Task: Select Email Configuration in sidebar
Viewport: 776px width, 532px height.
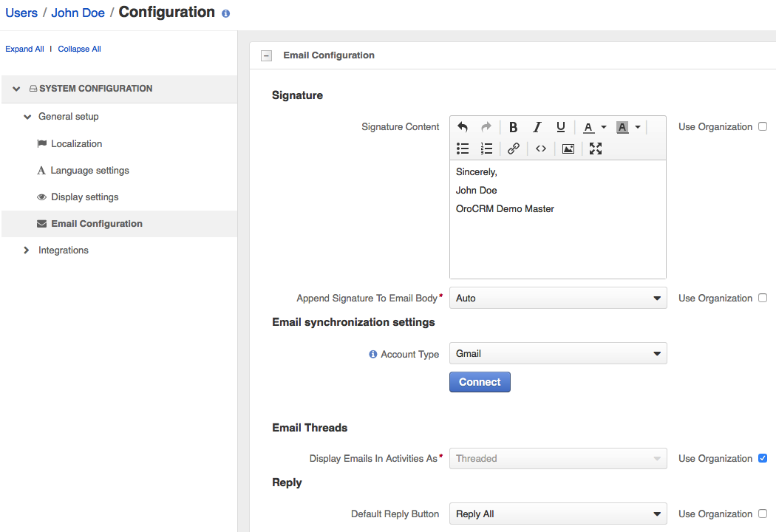Action: click(x=97, y=224)
